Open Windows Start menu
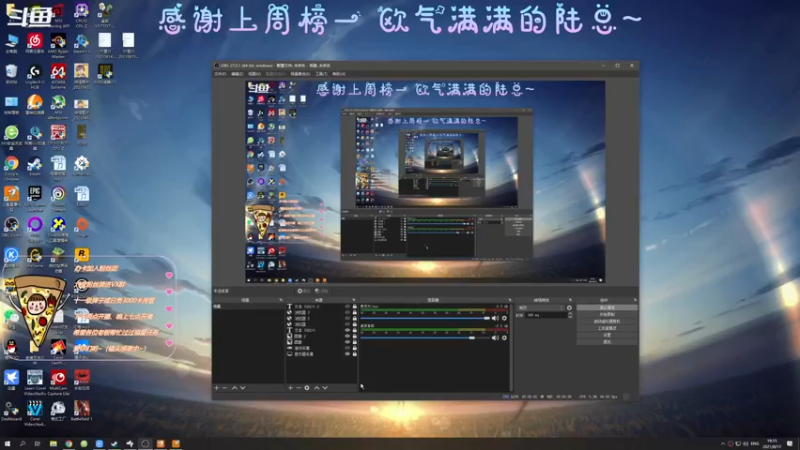Screen dimensions: 800x450 pyautogui.click(x=7, y=444)
